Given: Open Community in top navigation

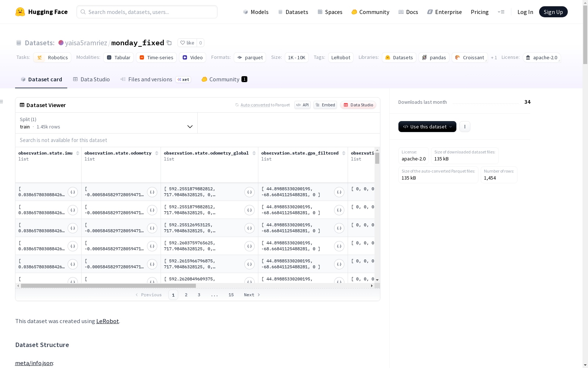Looking at the screenshot, I should (x=370, y=12).
